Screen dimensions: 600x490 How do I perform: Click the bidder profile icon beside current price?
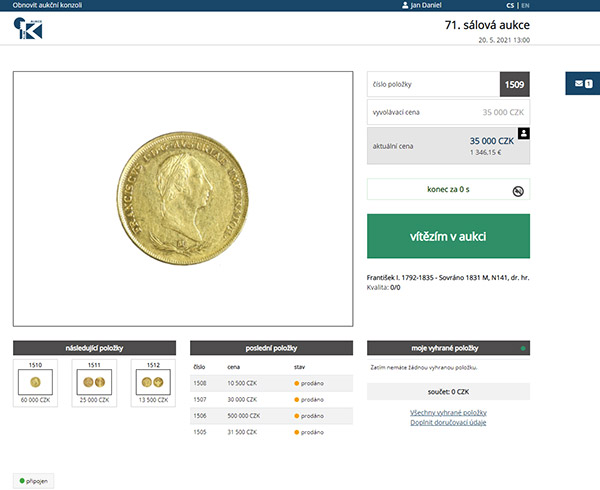point(523,133)
